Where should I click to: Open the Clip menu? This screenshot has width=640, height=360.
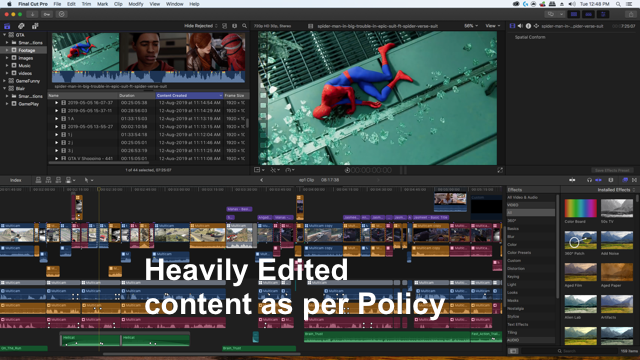coord(118,4)
